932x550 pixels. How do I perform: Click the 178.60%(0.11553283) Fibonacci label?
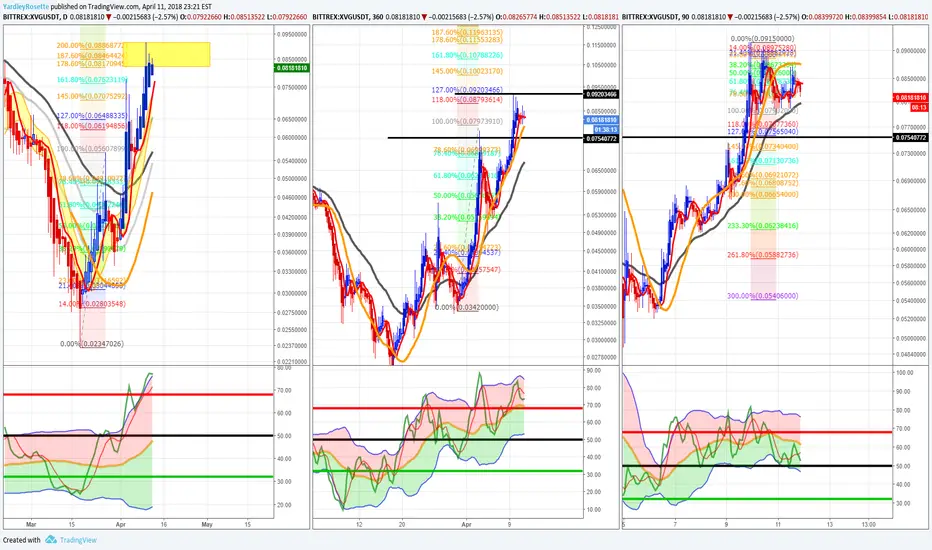tap(467, 40)
